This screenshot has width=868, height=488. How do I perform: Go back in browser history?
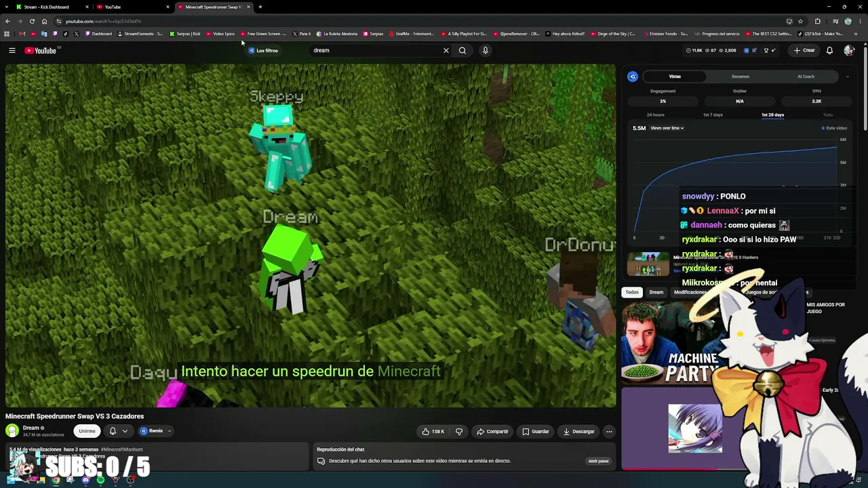point(7,21)
